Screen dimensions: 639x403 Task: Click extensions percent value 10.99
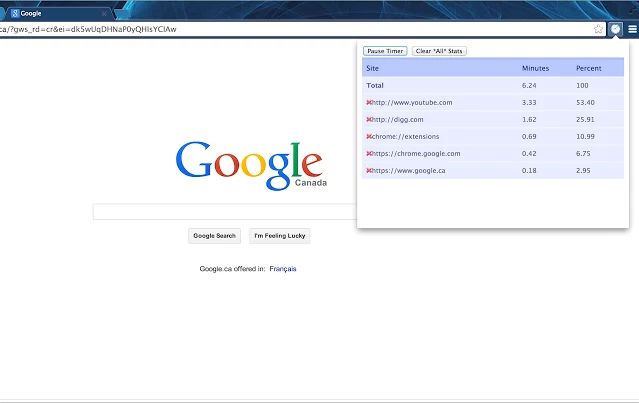585,137
